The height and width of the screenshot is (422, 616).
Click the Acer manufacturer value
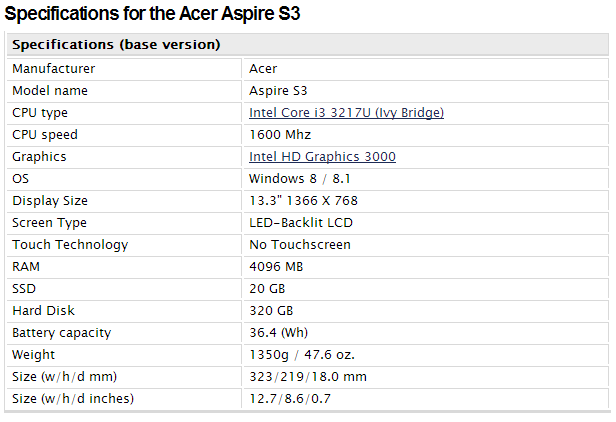point(263,69)
